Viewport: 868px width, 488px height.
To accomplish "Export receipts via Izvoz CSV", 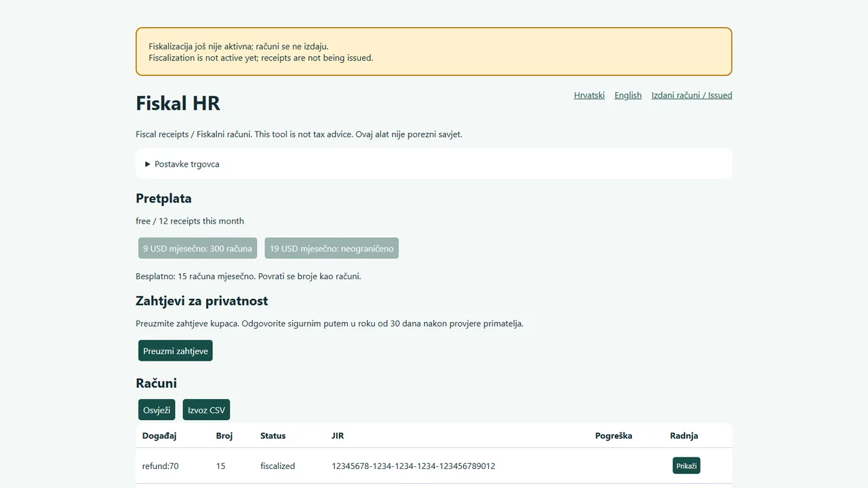I will [x=206, y=409].
